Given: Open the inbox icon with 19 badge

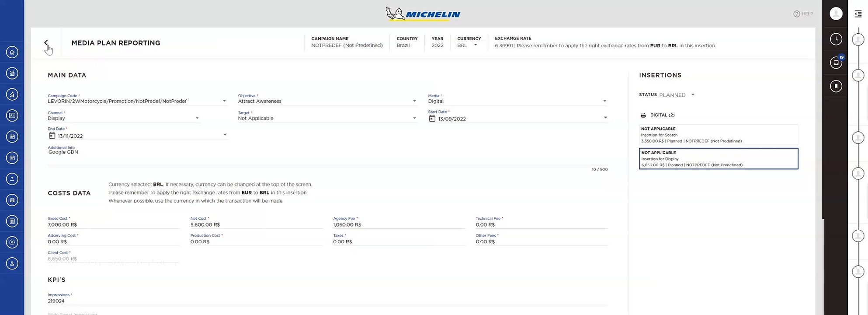Looking at the screenshot, I should click(836, 63).
